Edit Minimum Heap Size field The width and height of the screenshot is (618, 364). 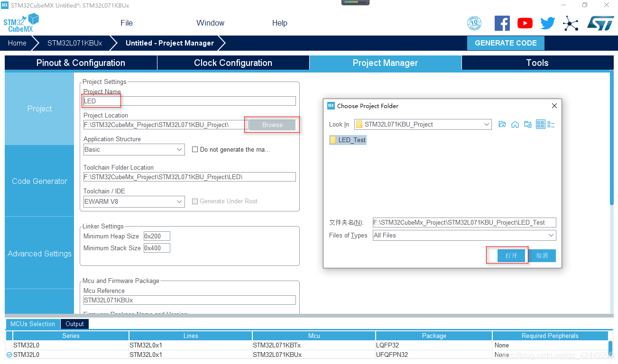click(x=157, y=236)
